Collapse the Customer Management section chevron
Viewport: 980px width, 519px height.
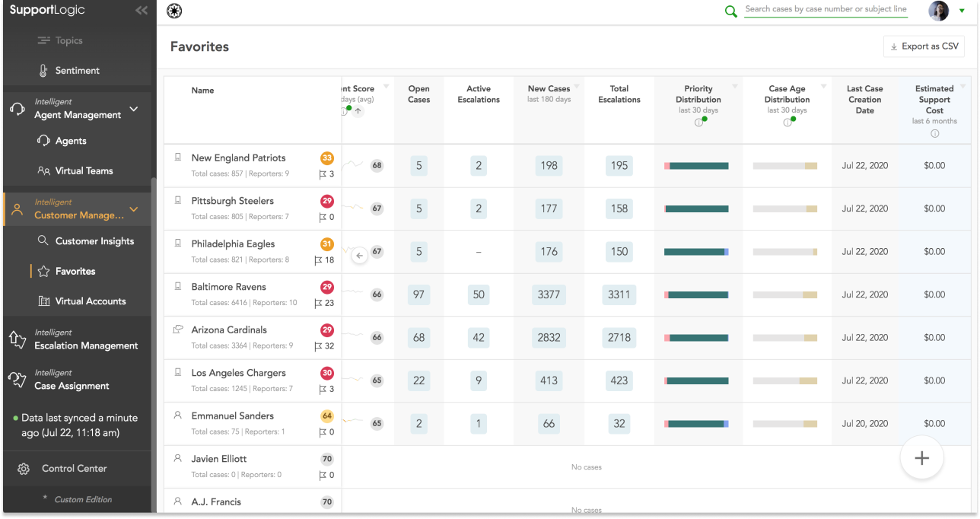click(x=134, y=209)
